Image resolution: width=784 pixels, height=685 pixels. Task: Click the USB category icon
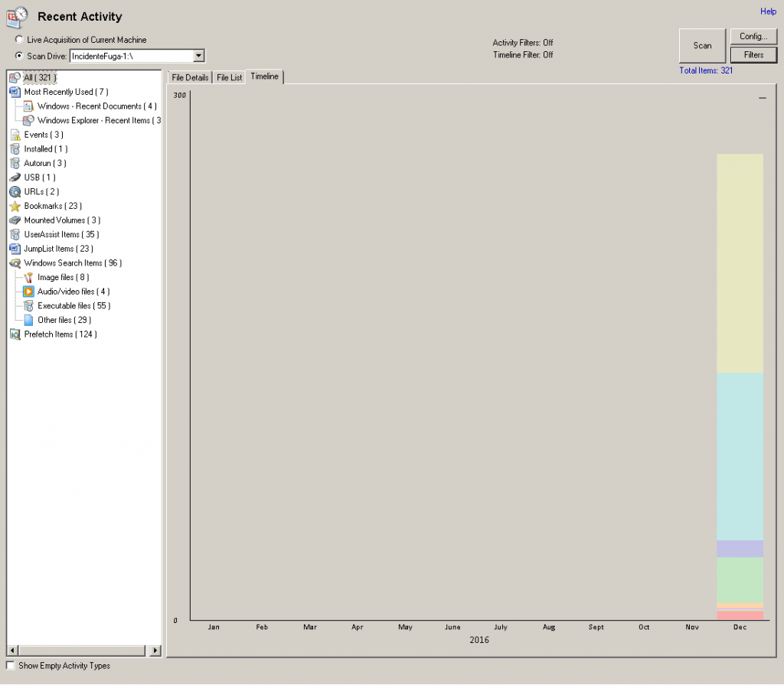(15, 178)
